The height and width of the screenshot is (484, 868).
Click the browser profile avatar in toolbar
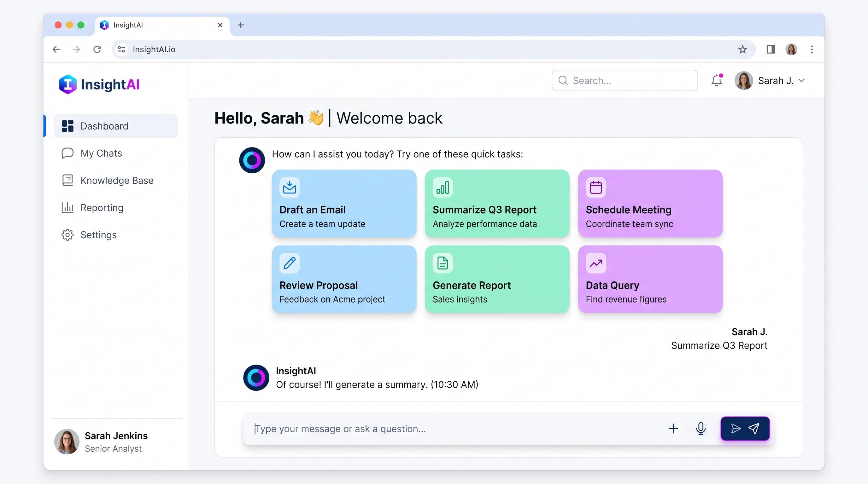pos(791,49)
